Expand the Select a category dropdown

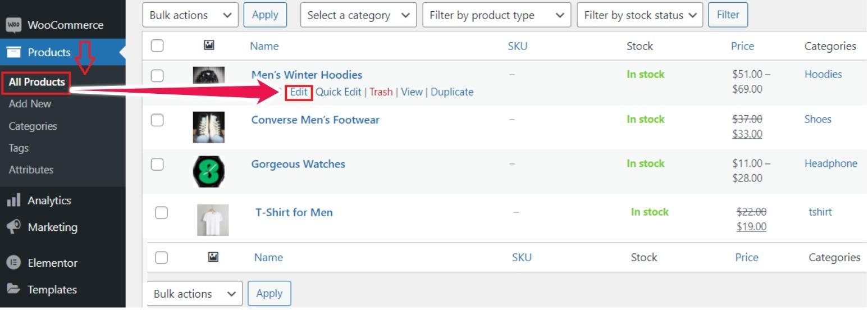[359, 15]
